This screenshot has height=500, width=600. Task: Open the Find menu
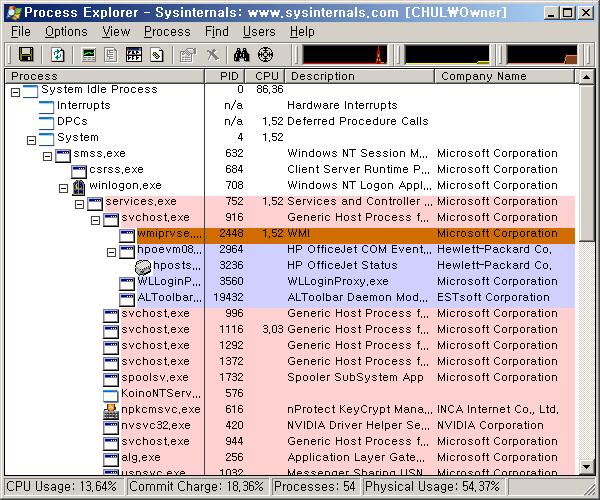(x=217, y=32)
